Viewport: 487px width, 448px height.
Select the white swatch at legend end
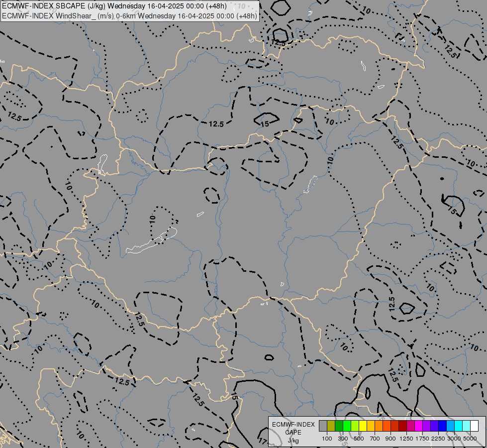click(x=475, y=426)
